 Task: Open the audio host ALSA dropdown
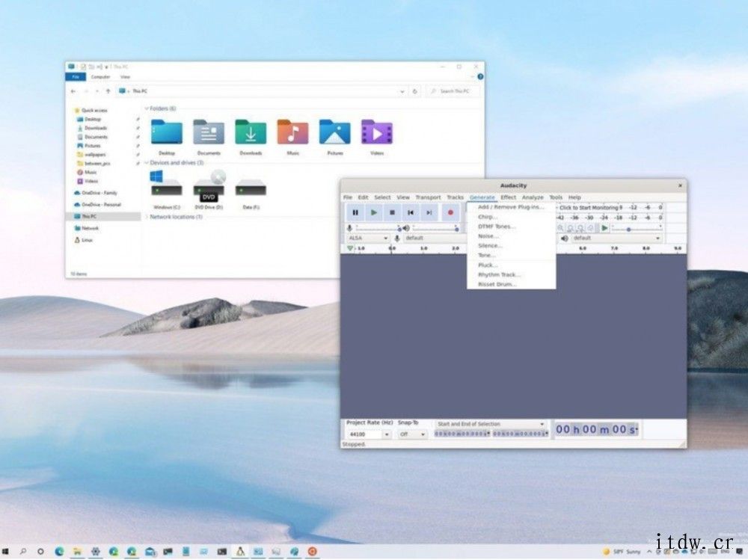coord(368,238)
